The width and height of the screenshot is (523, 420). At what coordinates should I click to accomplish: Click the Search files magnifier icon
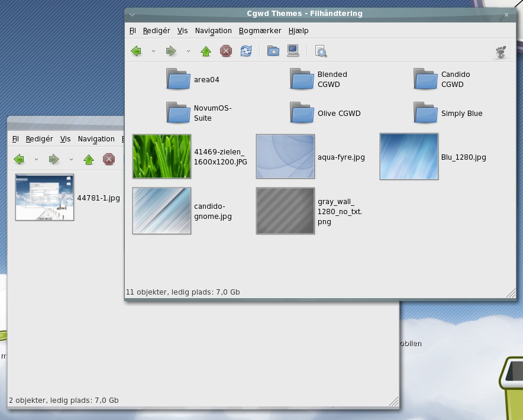pyautogui.click(x=321, y=51)
